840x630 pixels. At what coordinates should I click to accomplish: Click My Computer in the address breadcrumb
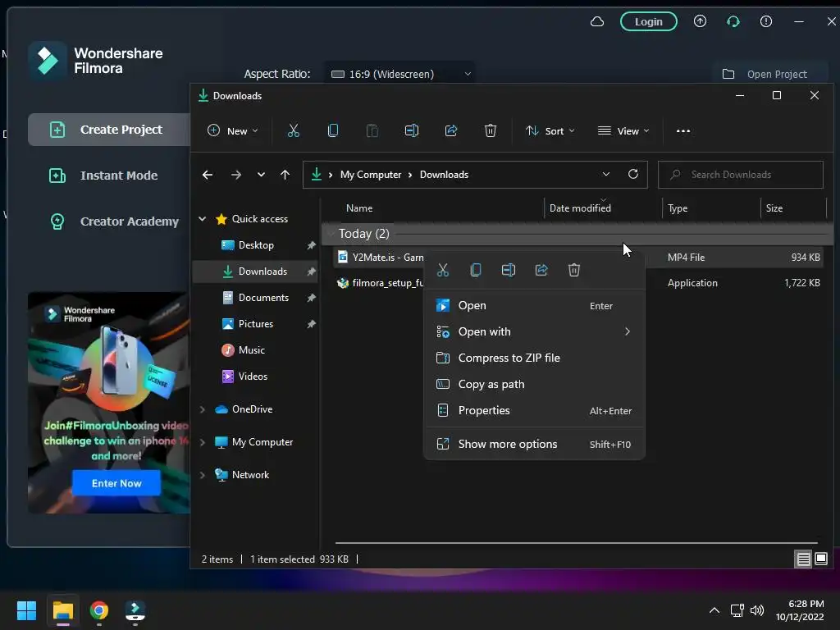371,175
